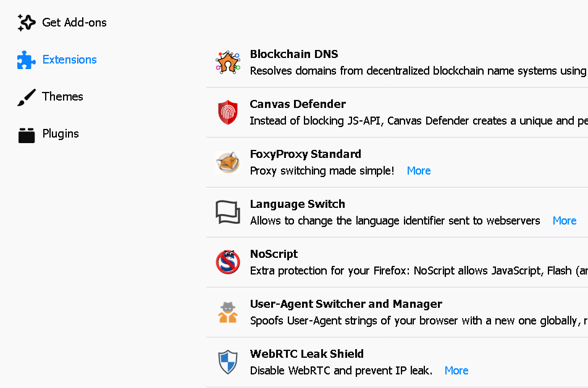
Task: Select the Extensions category label
Action: click(69, 60)
